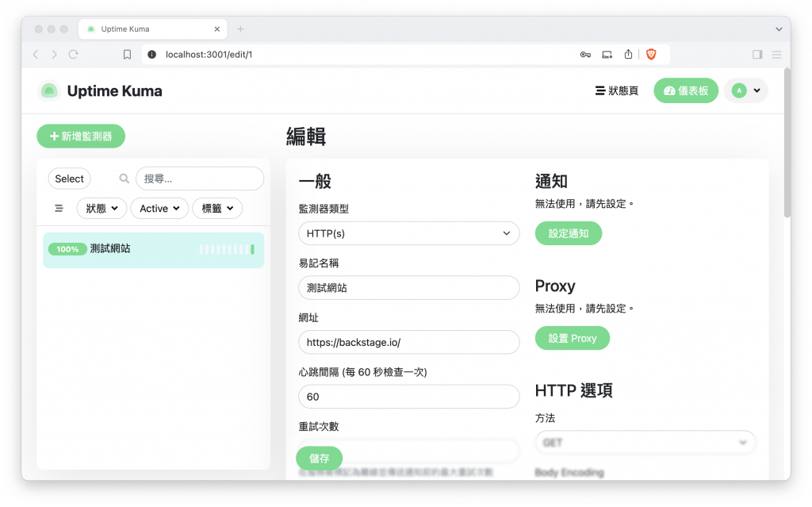Image resolution: width=812 pixels, height=507 pixels.
Task: Click the 網址 URL input field
Action: tap(408, 342)
